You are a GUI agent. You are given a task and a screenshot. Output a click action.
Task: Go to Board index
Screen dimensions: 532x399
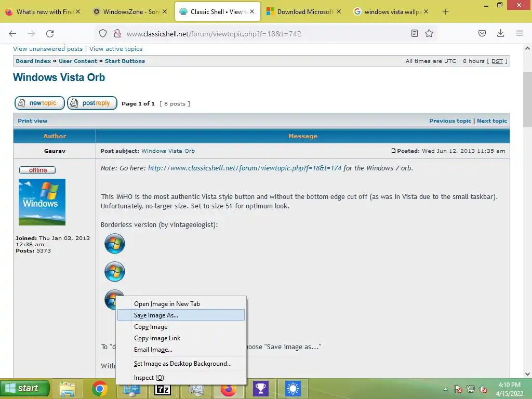pos(33,61)
